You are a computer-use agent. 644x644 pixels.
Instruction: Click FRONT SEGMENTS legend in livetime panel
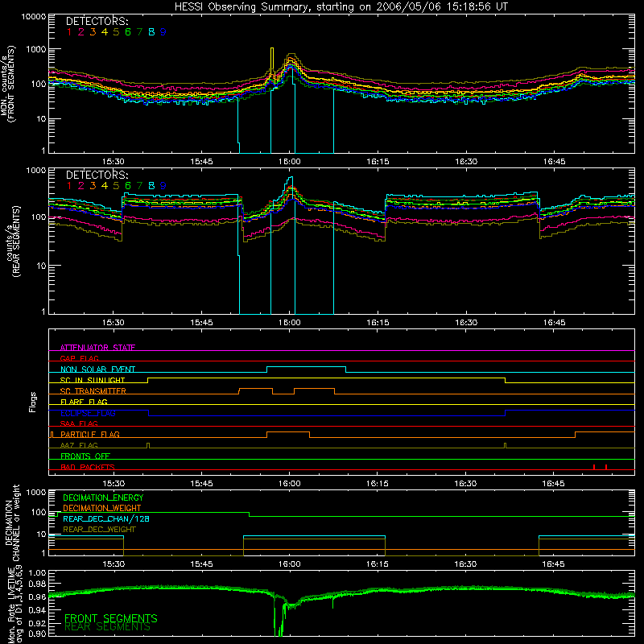tap(111, 618)
